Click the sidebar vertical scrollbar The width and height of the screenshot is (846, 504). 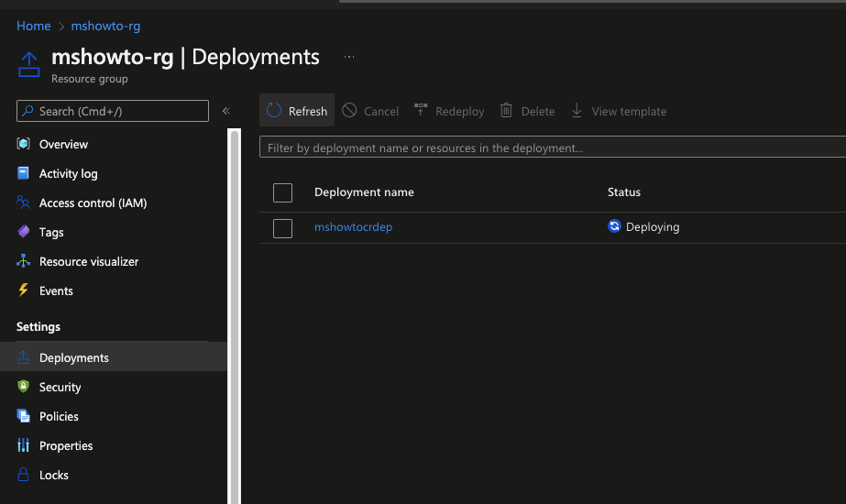[234, 315]
